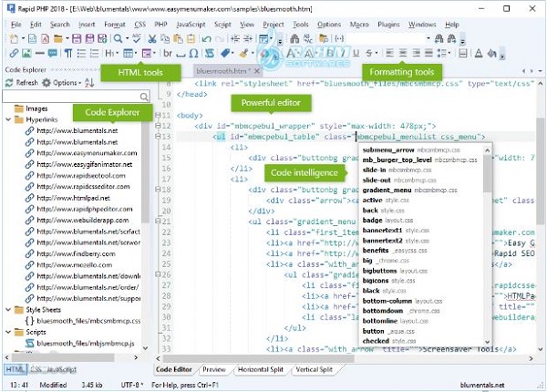Click the Open folder icon in toolbar
547x392 pixels.
[58, 38]
